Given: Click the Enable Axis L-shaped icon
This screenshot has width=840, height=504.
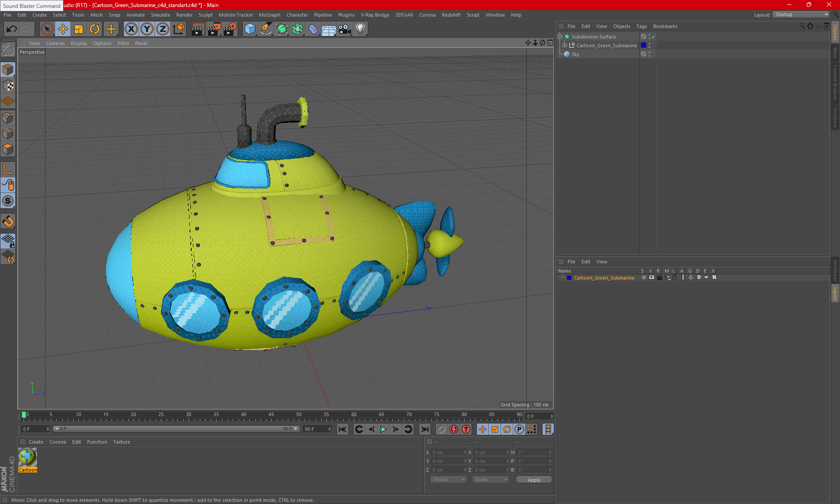Looking at the screenshot, I should (x=8, y=169).
